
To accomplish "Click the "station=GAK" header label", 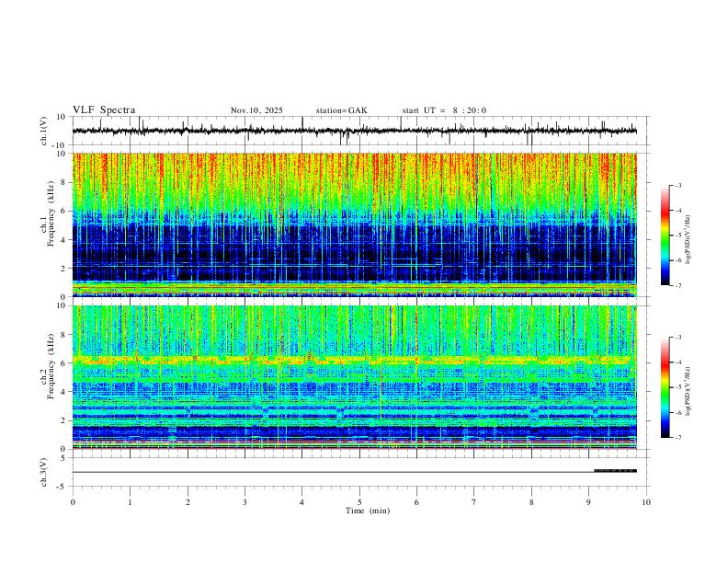I will tap(341, 110).
